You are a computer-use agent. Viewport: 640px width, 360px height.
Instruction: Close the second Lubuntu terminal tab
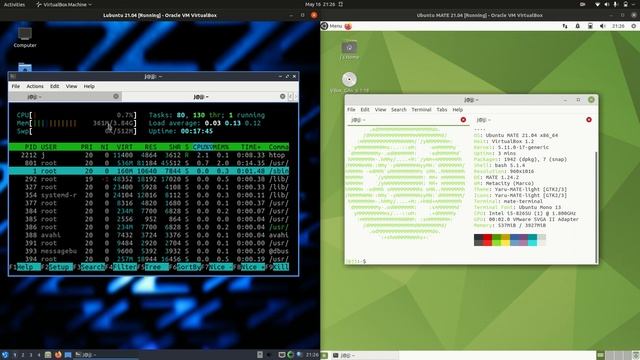pyautogui.click(x=282, y=96)
